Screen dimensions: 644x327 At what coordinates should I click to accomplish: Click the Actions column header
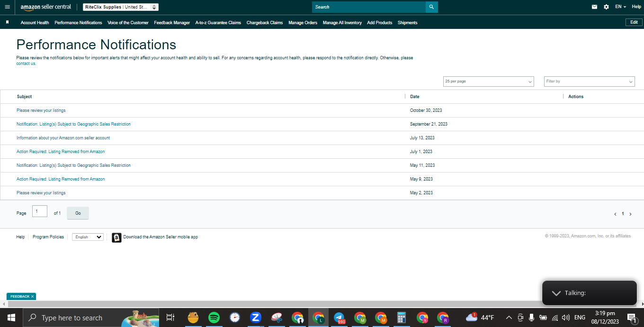click(576, 97)
